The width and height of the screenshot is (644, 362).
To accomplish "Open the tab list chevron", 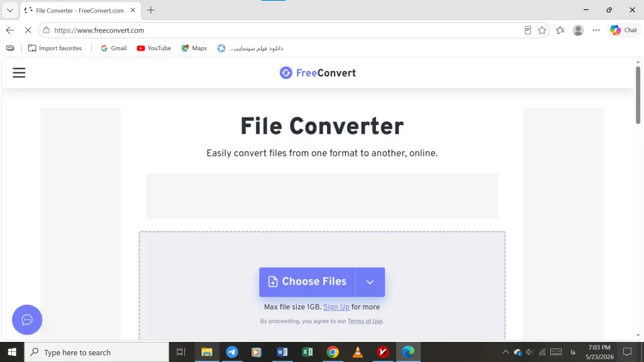I will click(x=10, y=10).
